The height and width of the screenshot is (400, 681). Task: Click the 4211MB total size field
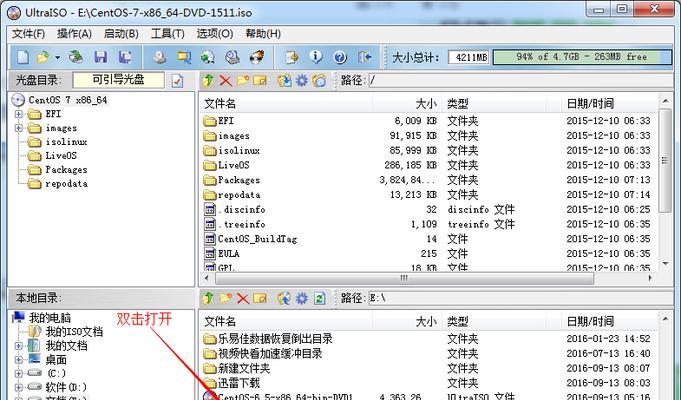468,57
